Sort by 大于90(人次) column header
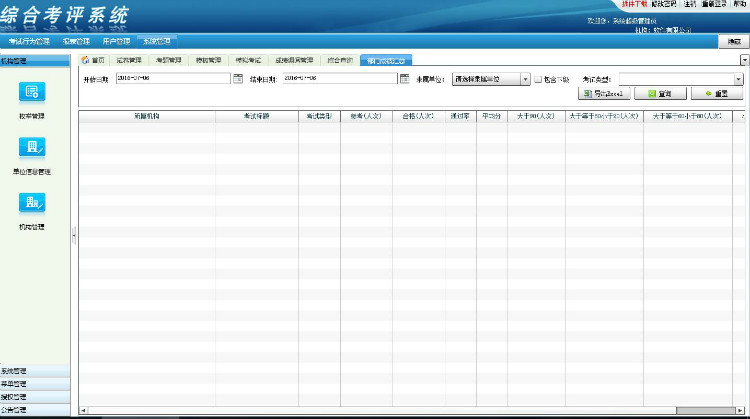Image resolution: width=750 pixels, height=419 pixels. [x=536, y=116]
